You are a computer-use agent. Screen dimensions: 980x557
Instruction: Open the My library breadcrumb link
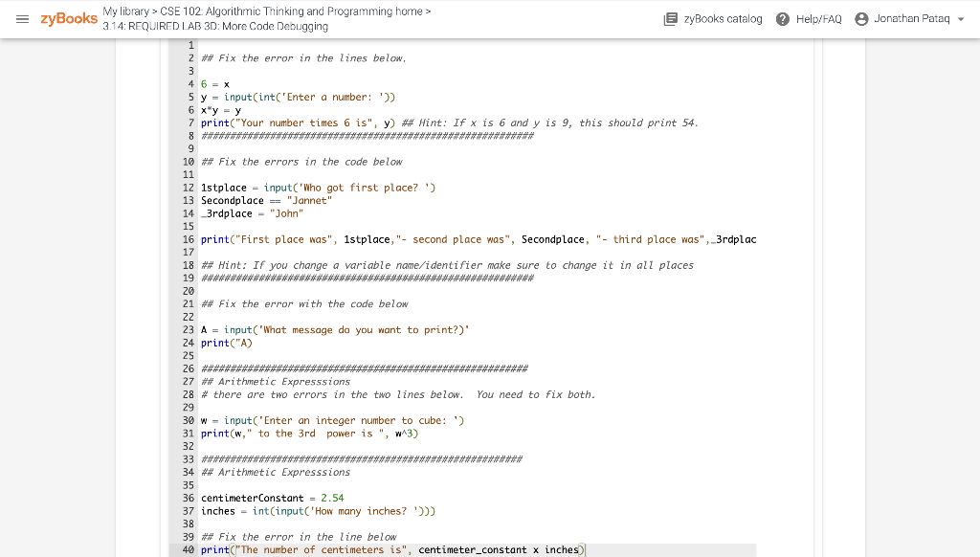(125, 11)
